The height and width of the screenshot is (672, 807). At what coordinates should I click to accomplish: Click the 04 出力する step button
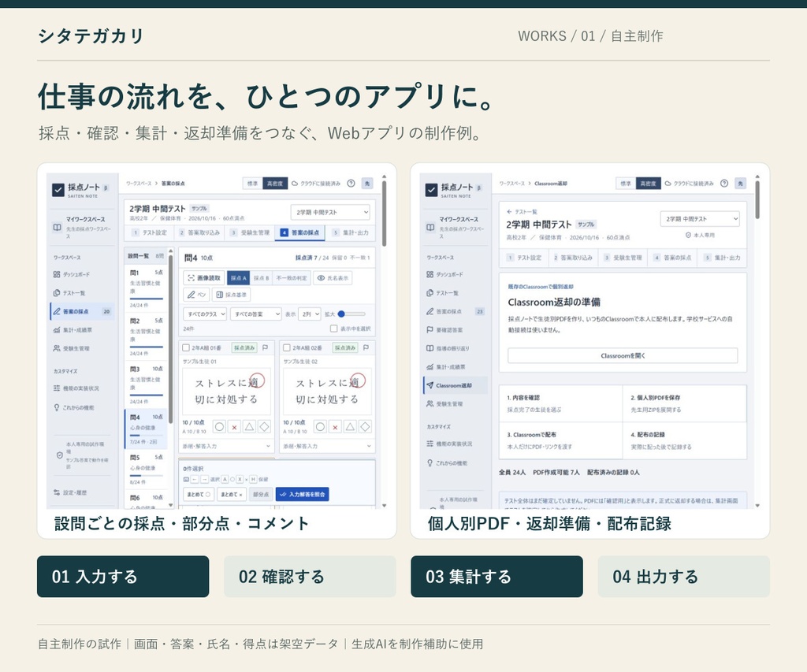pos(683,577)
